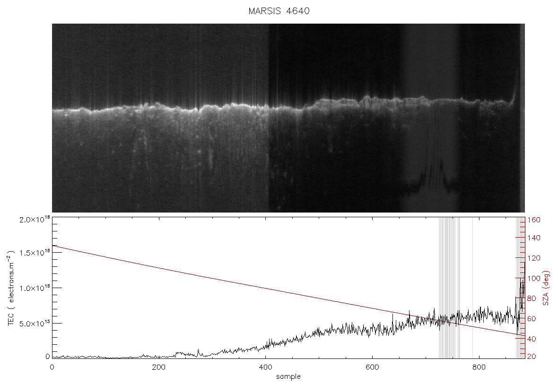Screen dimensions: 558x392
Task: Click the MARSIS 4640 plot title
Action: pyautogui.click(x=279, y=11)
